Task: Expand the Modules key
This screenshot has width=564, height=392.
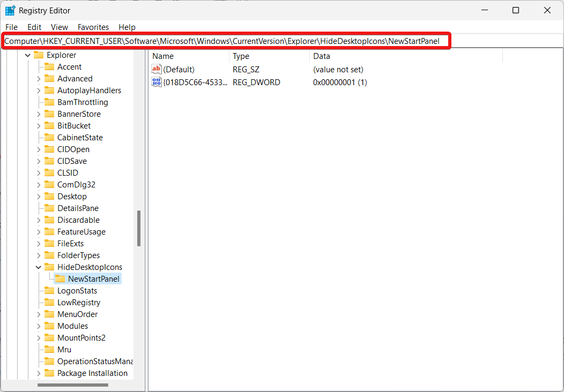Action: point(39,326)
